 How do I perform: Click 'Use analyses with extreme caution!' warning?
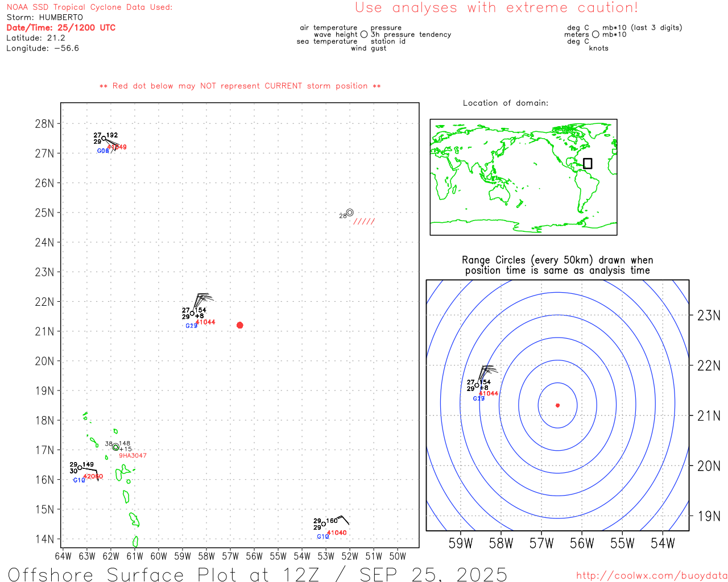[x=497, y=7]
